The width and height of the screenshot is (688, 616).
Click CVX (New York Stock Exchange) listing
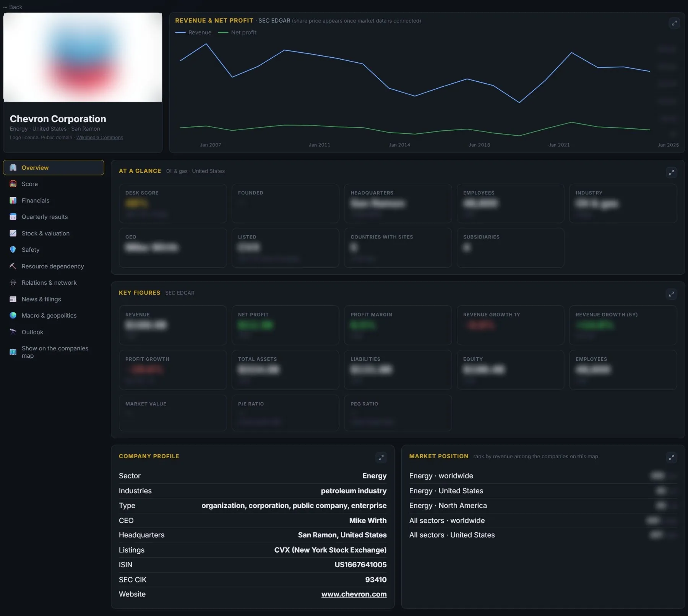click(x=330, y=550)
